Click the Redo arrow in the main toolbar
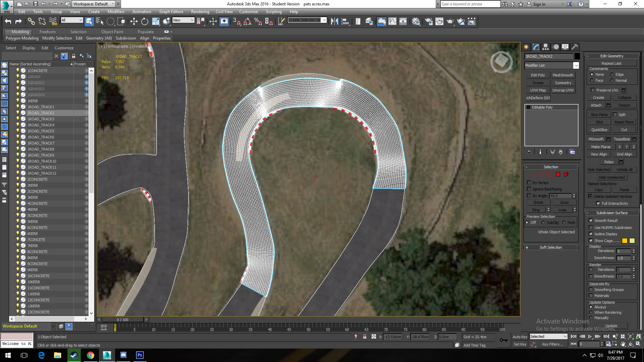Image resolution: width=644 pixels, height=362 pixels. click(18, 22)
